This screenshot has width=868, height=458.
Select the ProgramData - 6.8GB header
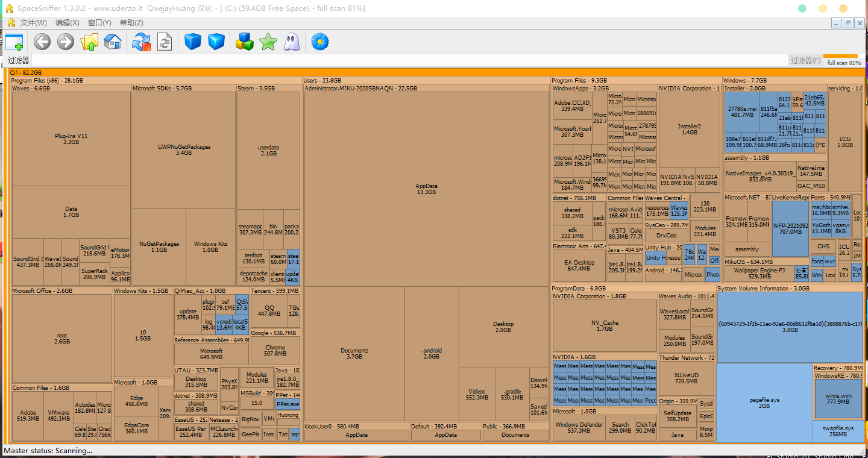[634, 289]
